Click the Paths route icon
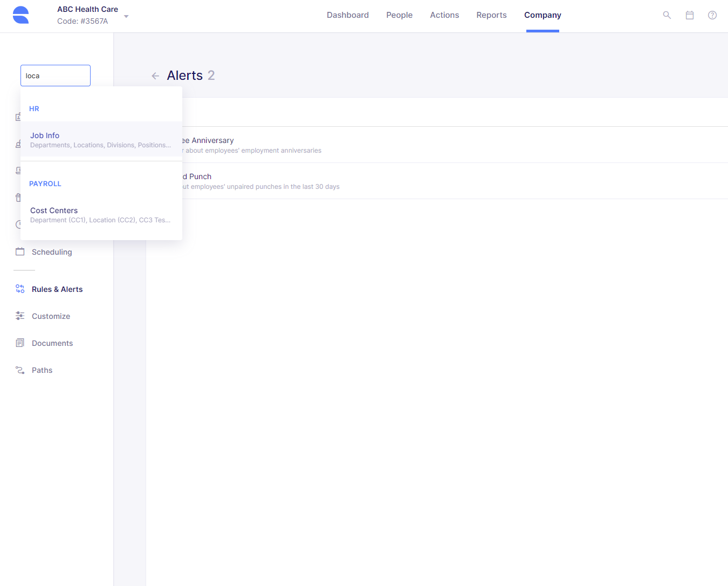 click(20, 370)
